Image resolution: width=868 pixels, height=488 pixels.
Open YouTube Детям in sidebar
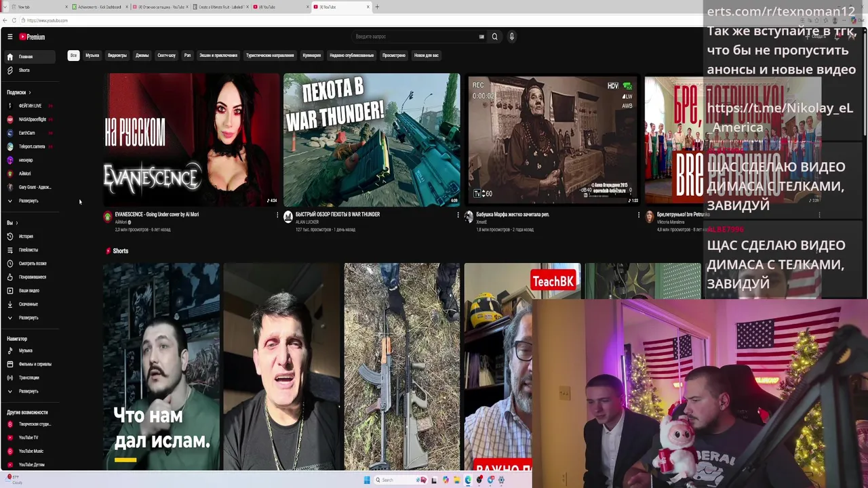tap(29, 465)
